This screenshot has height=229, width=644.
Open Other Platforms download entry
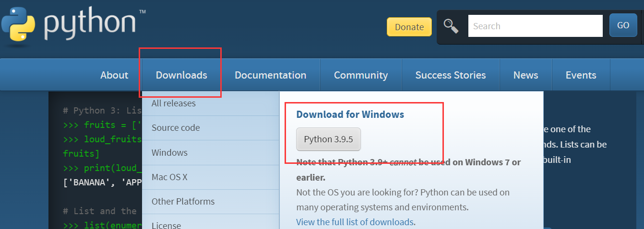(183, 202)
